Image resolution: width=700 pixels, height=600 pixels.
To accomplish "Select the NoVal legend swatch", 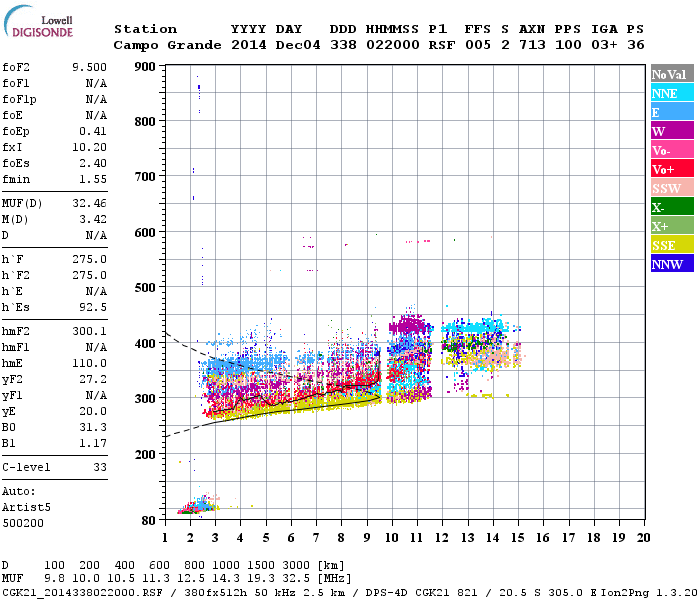I will (x=672, y=74).
